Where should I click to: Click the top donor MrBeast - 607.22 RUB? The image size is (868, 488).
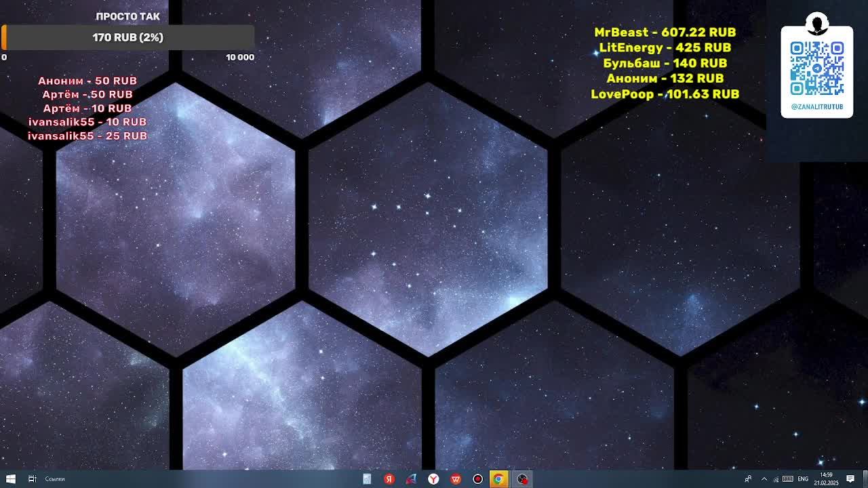665,32
